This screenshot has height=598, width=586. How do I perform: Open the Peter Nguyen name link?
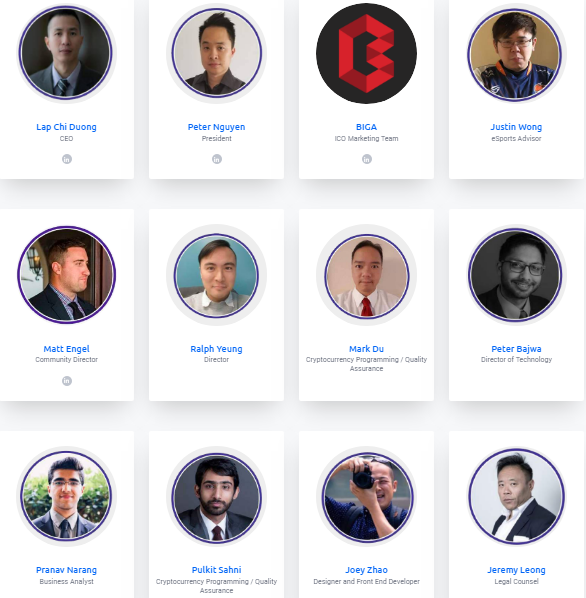(216, 127)
